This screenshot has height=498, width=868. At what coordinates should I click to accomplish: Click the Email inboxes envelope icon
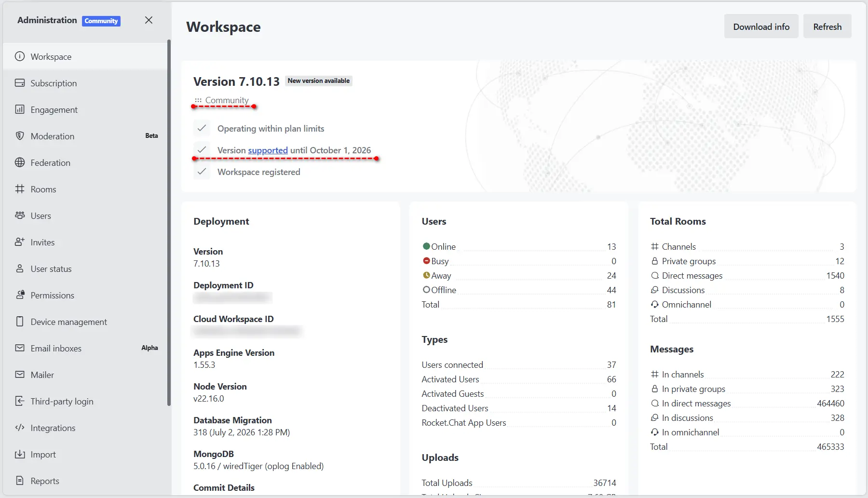(x=20, y=348)
